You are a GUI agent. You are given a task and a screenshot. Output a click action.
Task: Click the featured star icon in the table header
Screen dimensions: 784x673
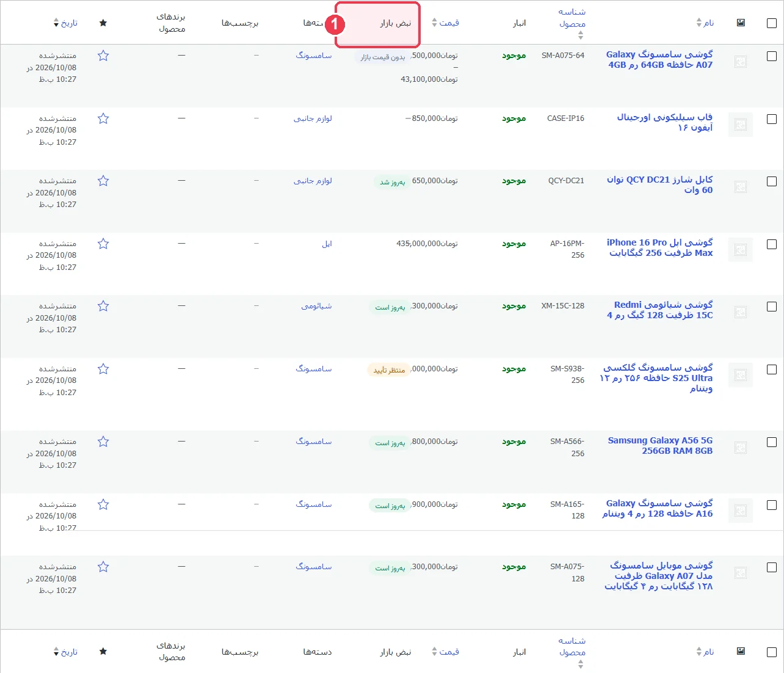coord(103,23)
